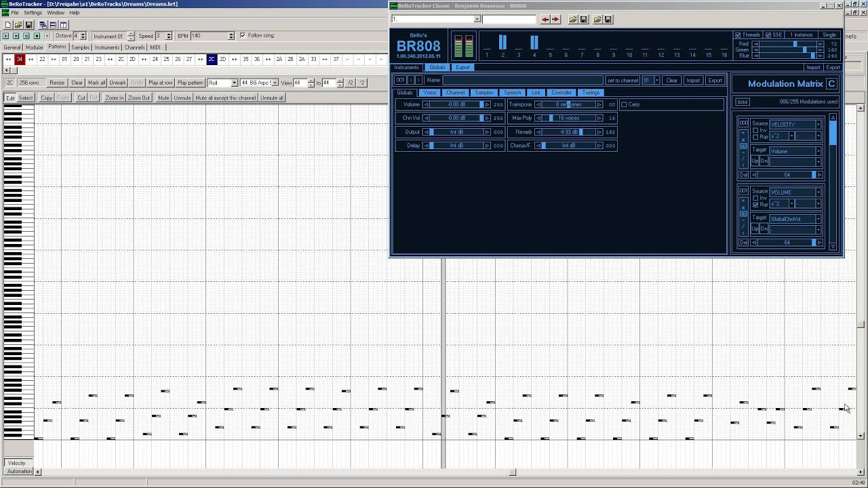This screenshot has height=488, width=868.
Task: Click the C button beside Modulation Matrix
Action: pos(831,83)
